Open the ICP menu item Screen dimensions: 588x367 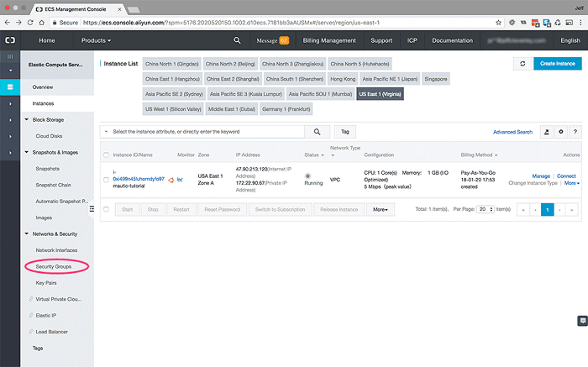tap(412, 40)
